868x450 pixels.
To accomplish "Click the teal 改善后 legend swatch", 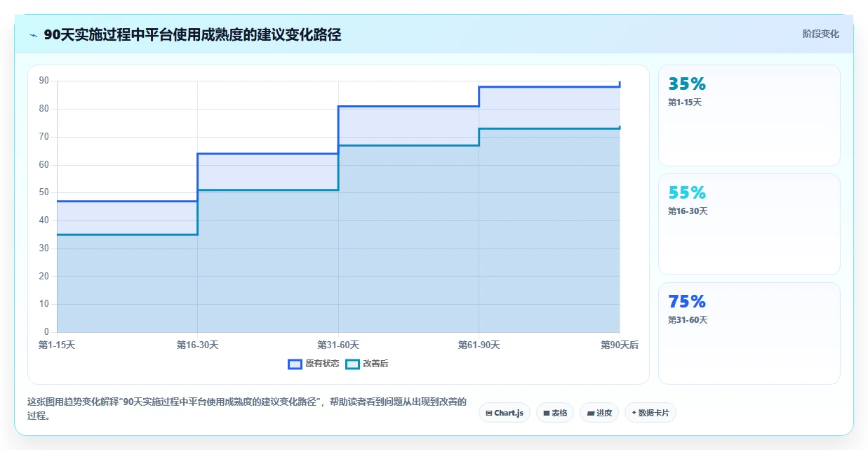I will pos(352,364).
